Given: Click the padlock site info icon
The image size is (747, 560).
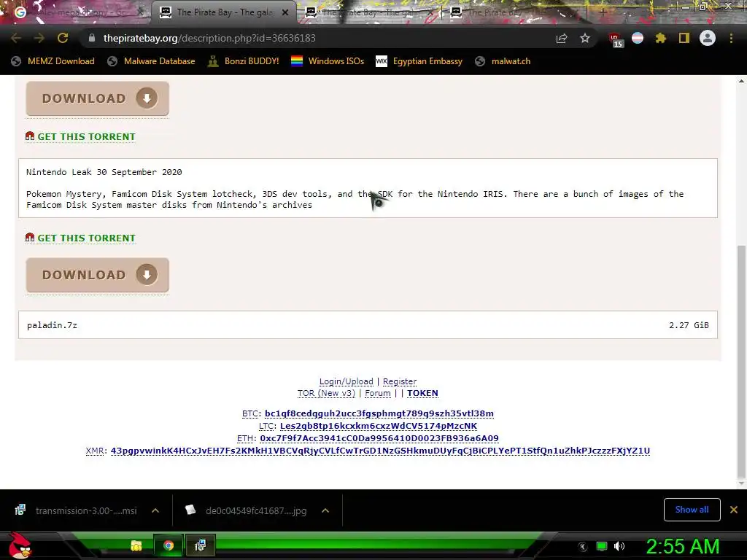Looking at the screenshot, I should click(92, 38).
